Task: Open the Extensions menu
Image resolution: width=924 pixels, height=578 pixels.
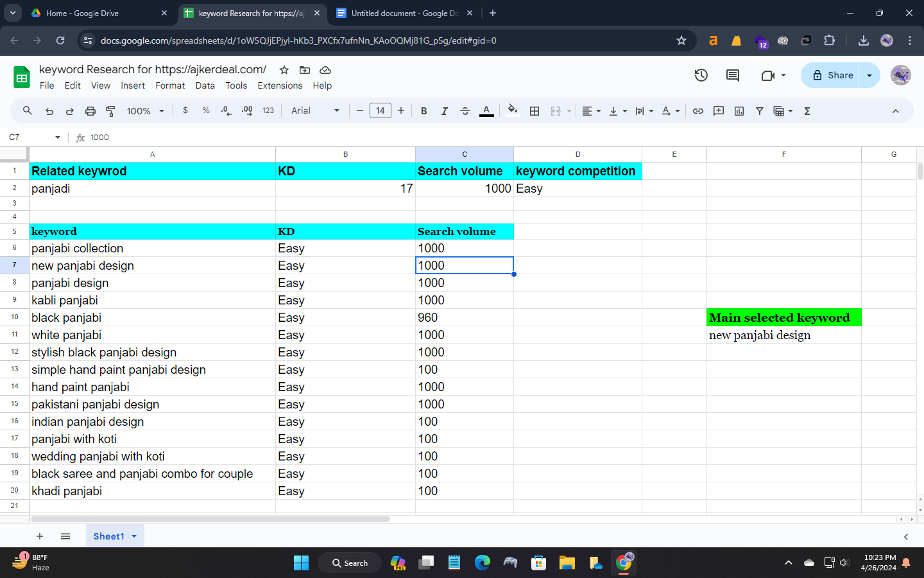Action: tap(280, 85)
